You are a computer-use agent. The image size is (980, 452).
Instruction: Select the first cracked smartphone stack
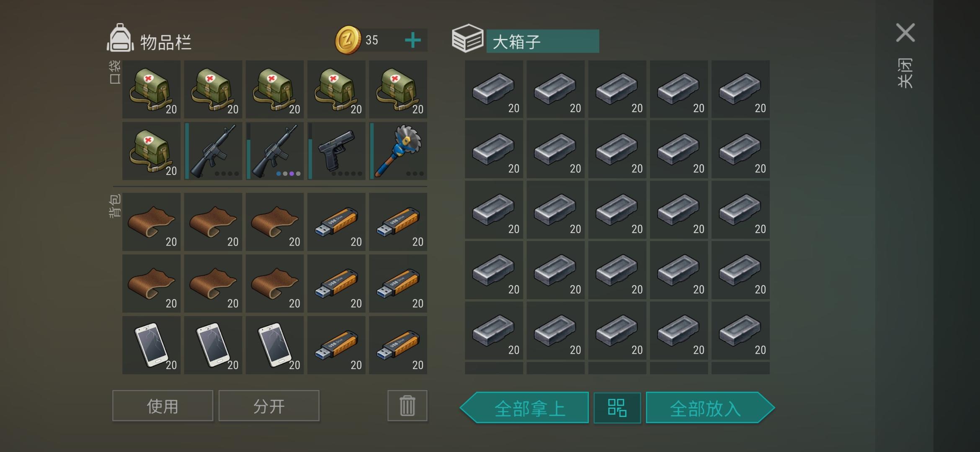152,345
